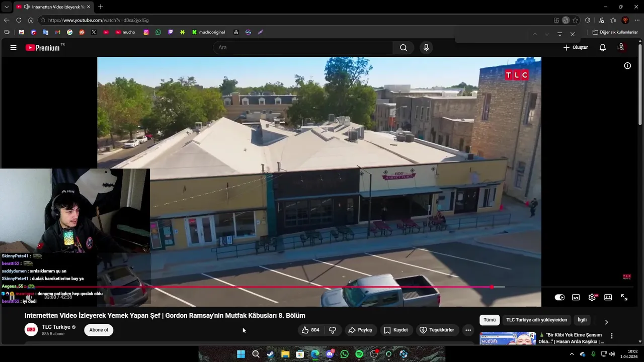Open browser profile avatar
The width and height of the screenshot is (644, 362).
[x=625, y=20]
